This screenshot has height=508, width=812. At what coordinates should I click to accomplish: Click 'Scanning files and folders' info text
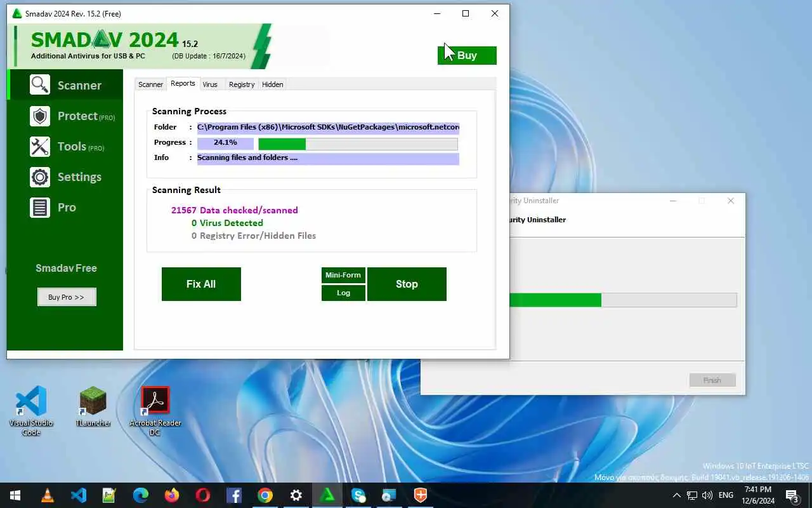pos(247,157)
